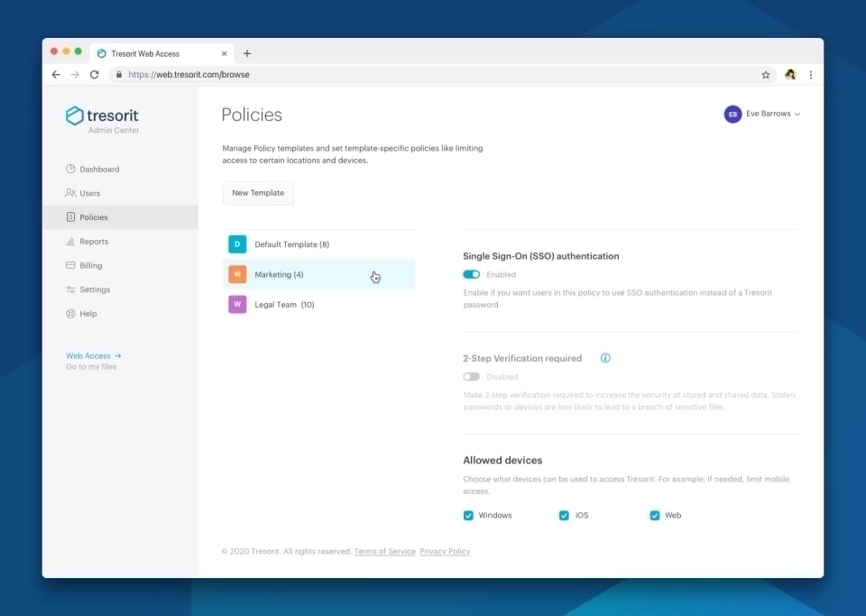This screenshot has width=866, height=616.
Task: Click the bookmark star in the address bar
Action: pyautogui.click(x=765, y=75)
